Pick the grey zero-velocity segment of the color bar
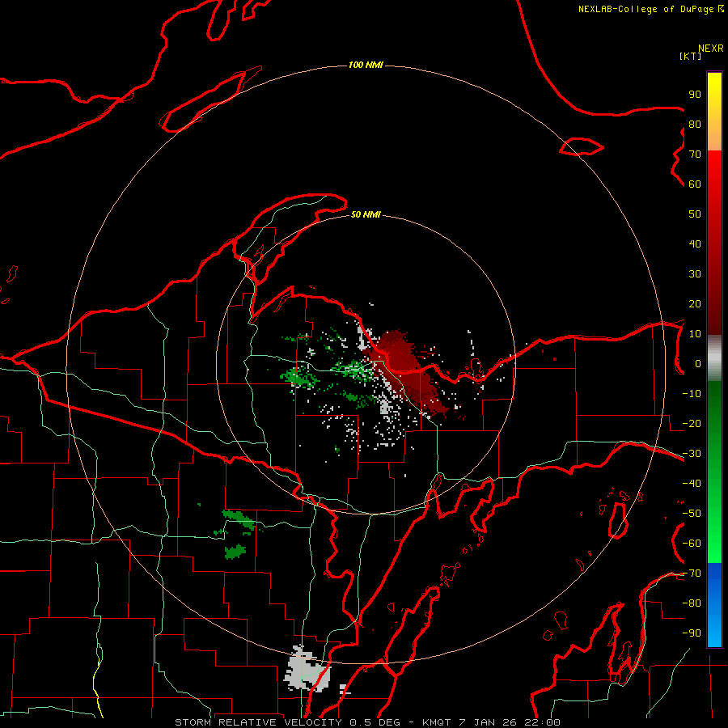The width and height of the screenshot is (728, 728). coord(714,358)
